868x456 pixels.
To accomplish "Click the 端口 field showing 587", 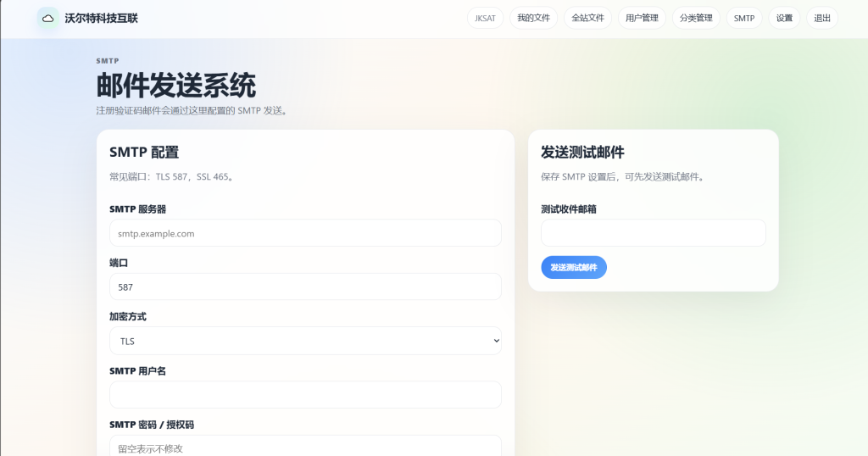I will point(305,286).
